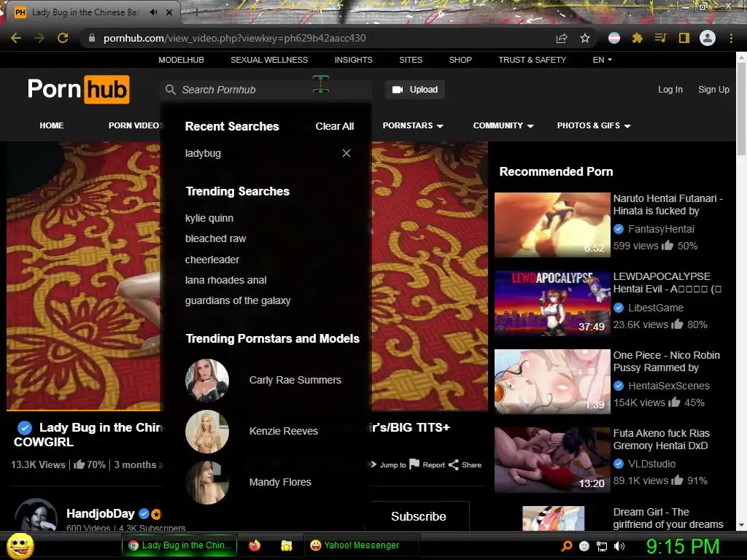The height and width of the screenshot is (560, 747).
Task: Open the Chrome three-dot menu
Action: (731, 38)
